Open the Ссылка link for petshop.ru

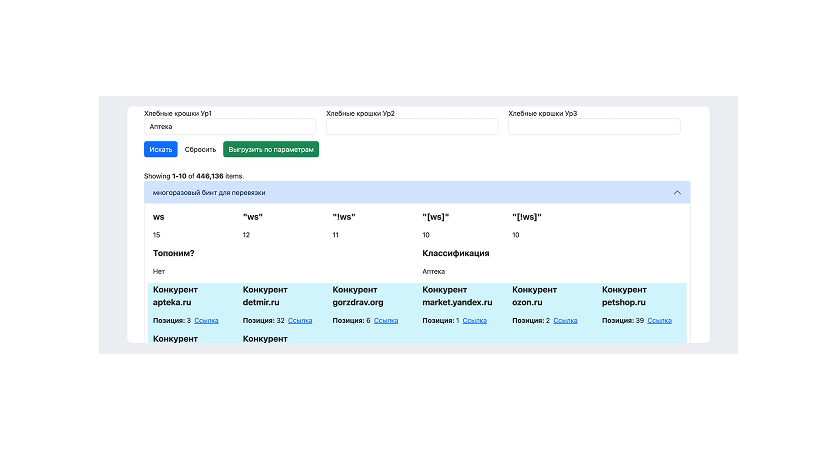pyautogui.click(x=659, y=321)
